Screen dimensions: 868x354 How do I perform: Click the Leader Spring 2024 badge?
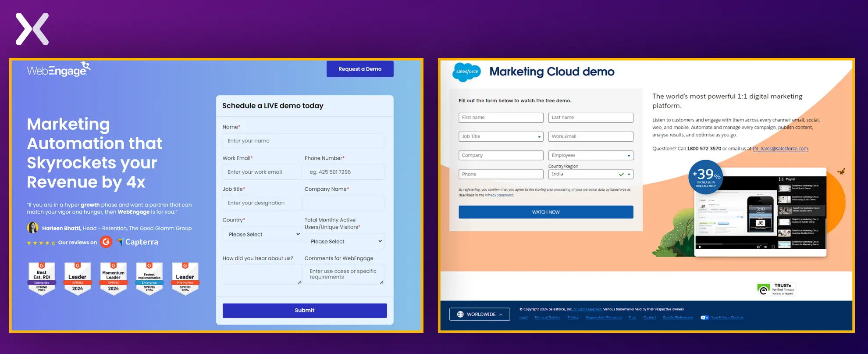click(78, 279)
